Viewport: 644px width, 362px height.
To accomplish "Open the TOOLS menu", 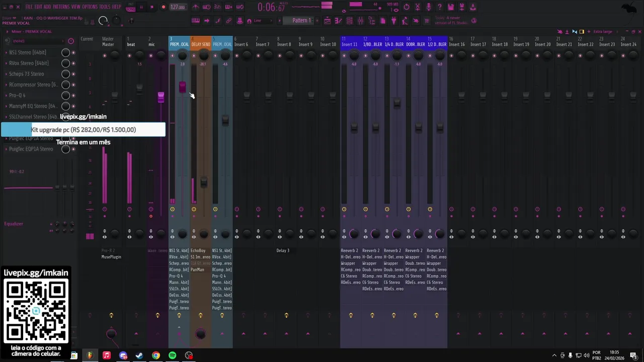I will pos(104,7).
